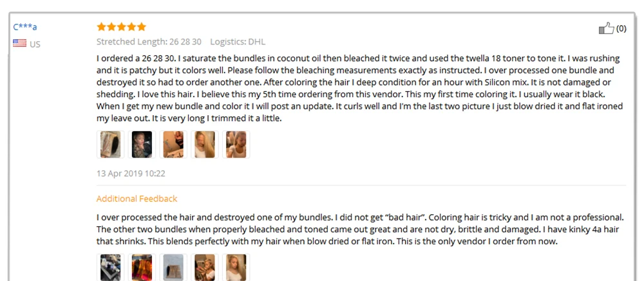Click reviewer name C***a
This screenshot has width=644, height=281.
coord(25,27)
